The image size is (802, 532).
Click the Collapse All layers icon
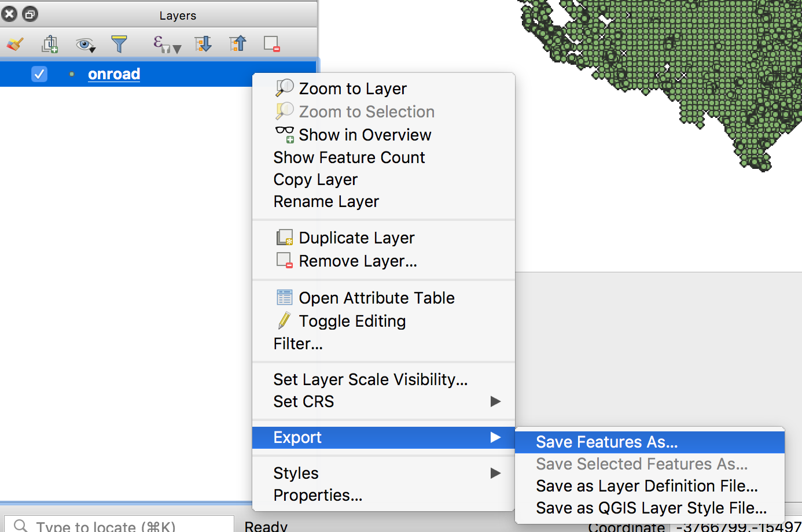click(238, 44)
